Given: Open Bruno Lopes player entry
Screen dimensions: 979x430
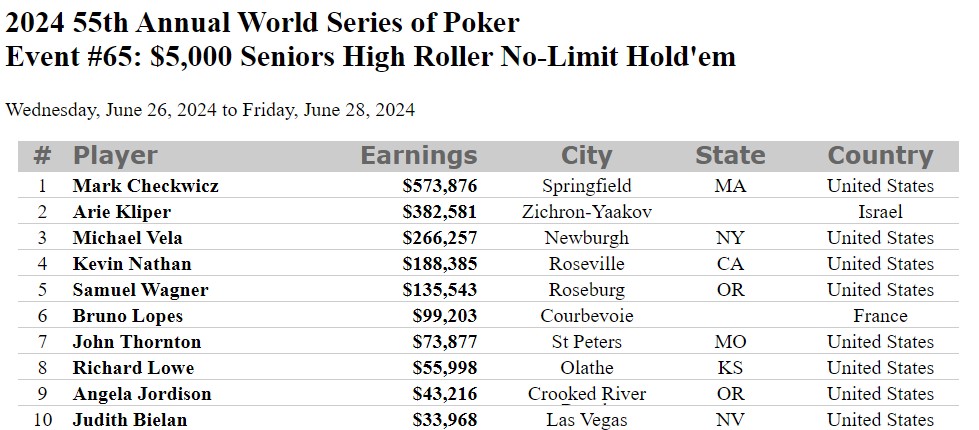Looking at the screenshot, I should pyautogui.click(x=127, y=316).
